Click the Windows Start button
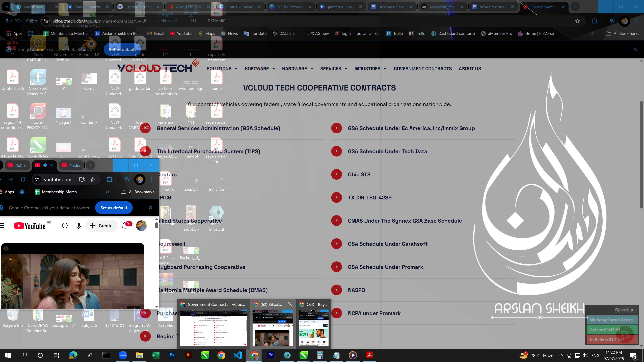644x362 pixels. coord(8,355)
